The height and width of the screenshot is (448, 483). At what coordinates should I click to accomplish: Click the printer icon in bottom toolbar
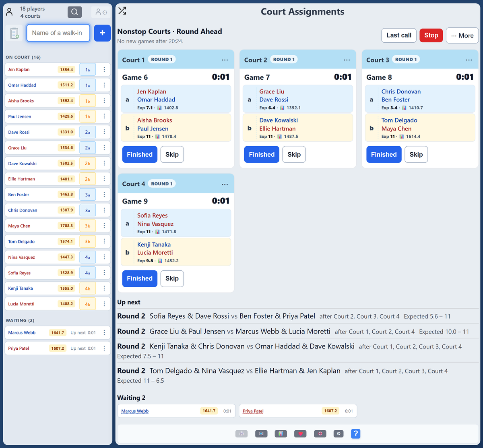242,433
